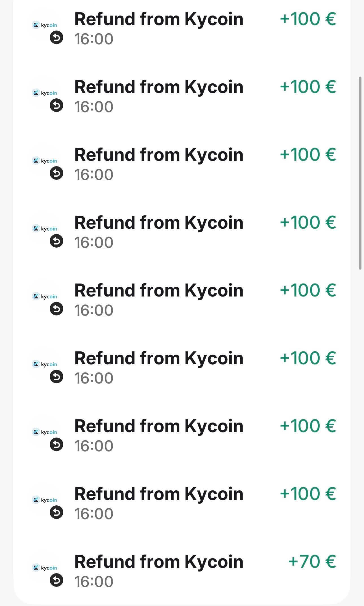Click the refund arrow badge on the second transaction
364x606 pixels.
[x=56, y=105]
